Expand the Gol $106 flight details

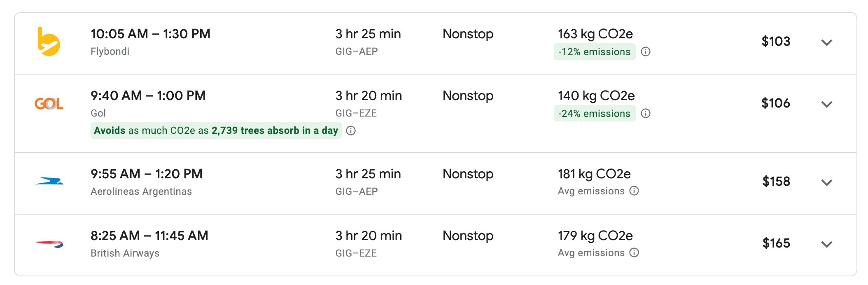click(x=827, y=104)
